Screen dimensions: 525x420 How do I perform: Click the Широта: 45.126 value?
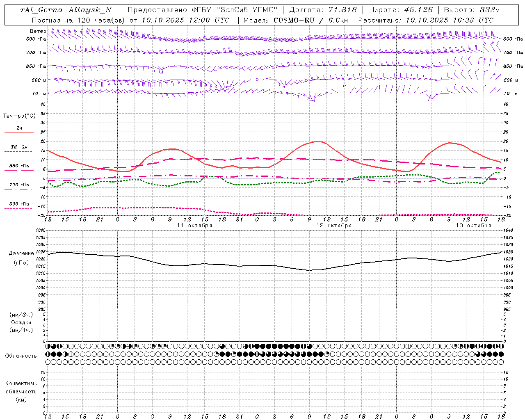click(401, 10)
